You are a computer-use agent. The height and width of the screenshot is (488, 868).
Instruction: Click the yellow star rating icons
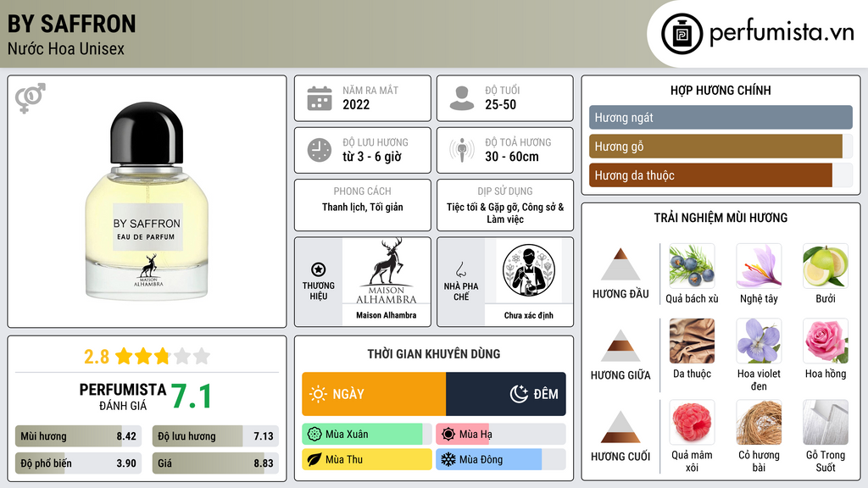pyautogui.click(x=163, y=356)
